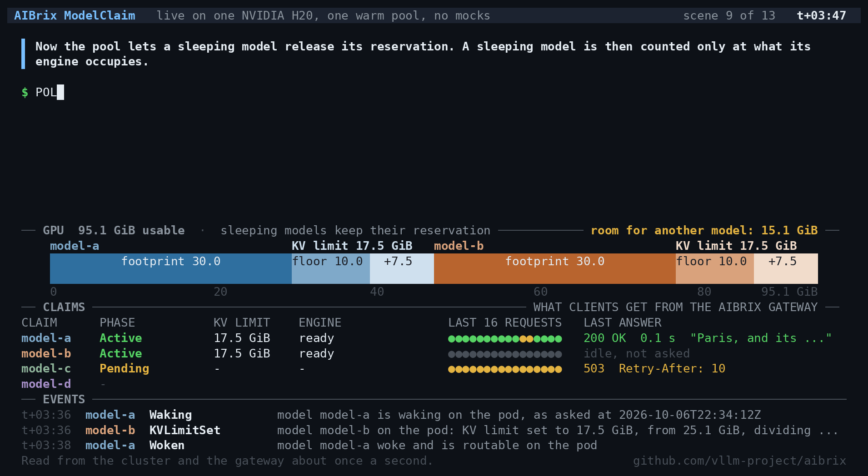868x476 pixels.
Task: Click the green dollar prompt symbol
Action: [x=25, y=92]
